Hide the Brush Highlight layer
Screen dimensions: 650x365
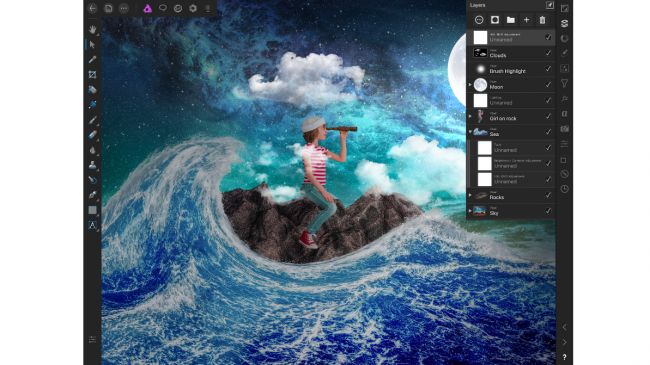548,69
